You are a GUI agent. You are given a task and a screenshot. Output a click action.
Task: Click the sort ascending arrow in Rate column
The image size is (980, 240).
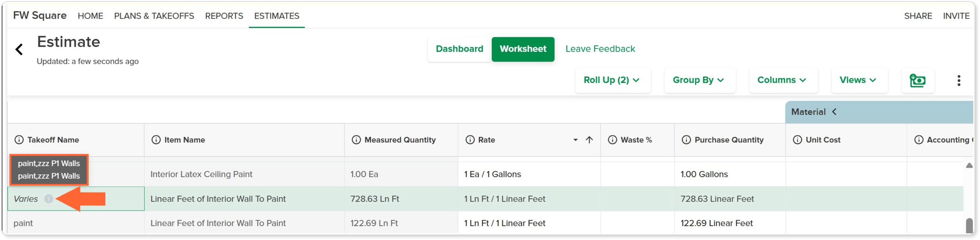click(589, 140)
